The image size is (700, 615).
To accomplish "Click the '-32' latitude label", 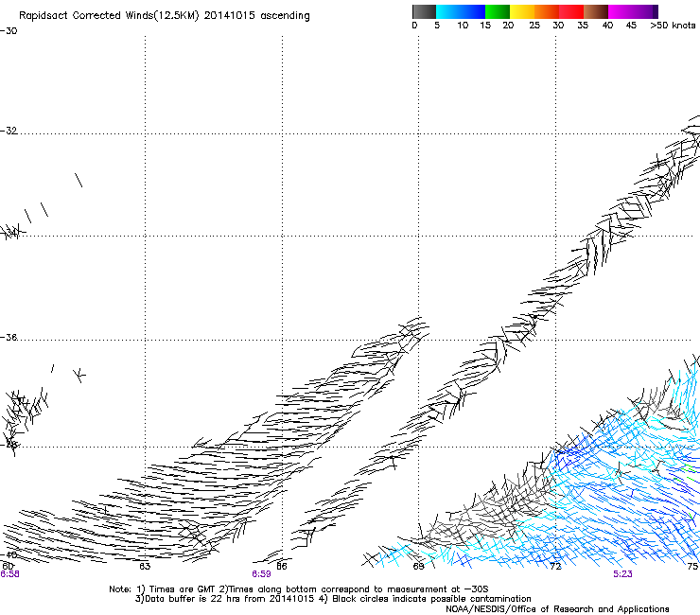I will click(9, 131).
